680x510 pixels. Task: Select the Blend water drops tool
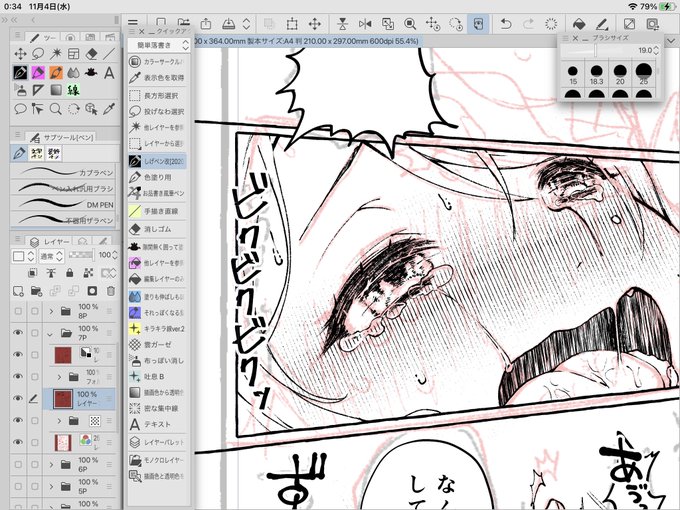coord(74,72)
